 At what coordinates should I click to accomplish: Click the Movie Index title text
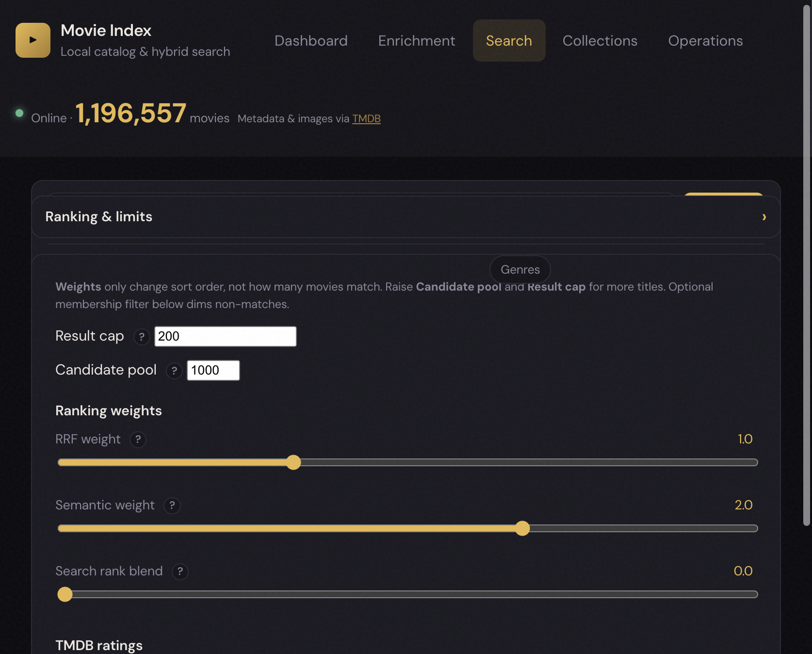pos(106,31)
